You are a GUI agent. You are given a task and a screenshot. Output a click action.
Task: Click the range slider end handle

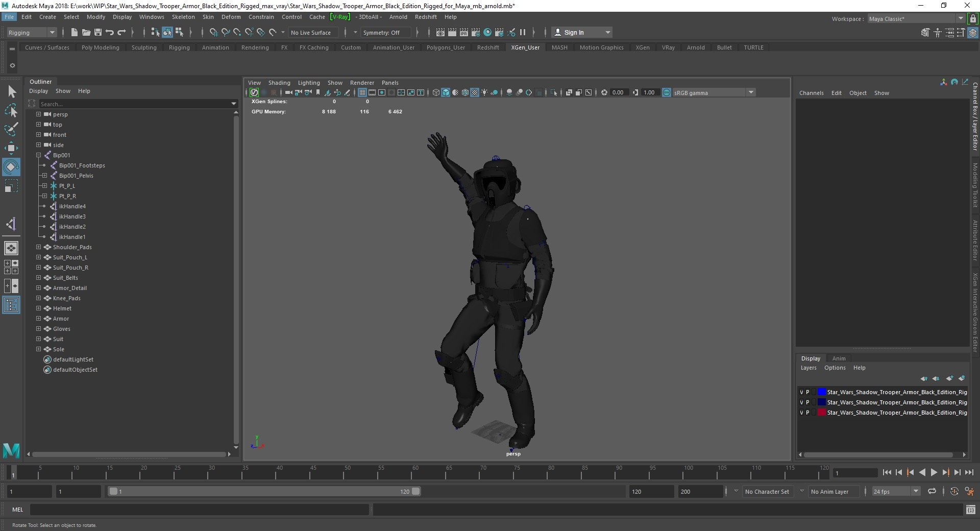tap(416, 491)
